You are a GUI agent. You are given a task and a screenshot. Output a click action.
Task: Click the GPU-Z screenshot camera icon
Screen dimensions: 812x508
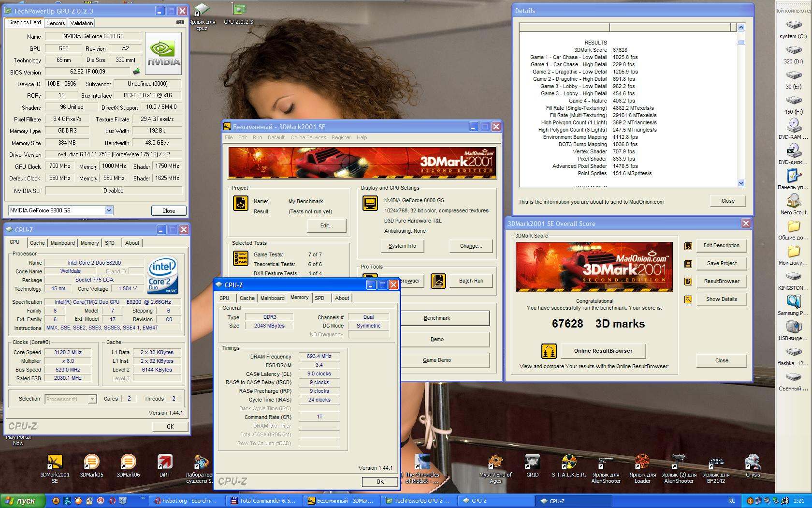point(180,22)
